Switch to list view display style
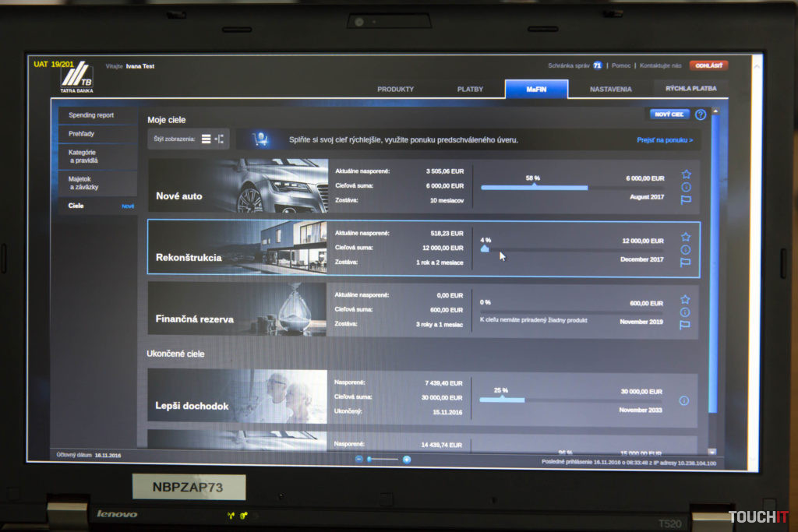Screen dimensions: 798x532 (x=206, y=139)
